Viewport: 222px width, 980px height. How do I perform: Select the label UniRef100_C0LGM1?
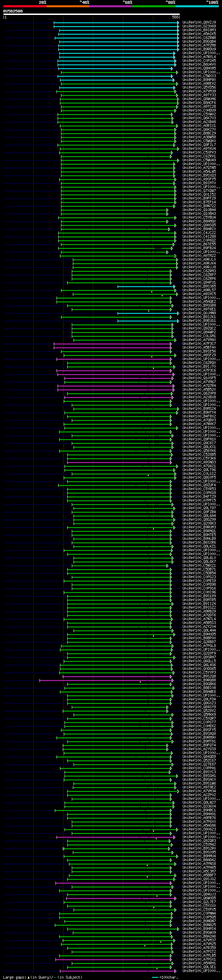point(199,336)
